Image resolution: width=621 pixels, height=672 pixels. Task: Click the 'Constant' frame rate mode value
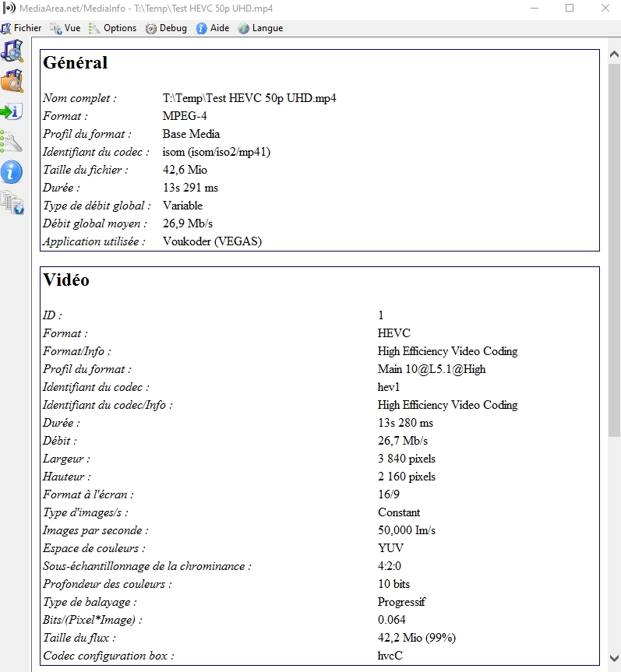(x=399, y=512)
